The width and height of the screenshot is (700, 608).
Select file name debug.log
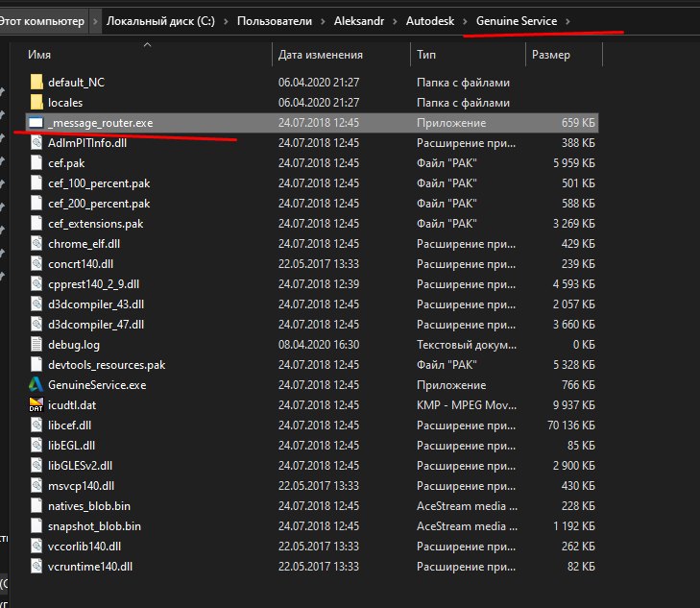74,345
